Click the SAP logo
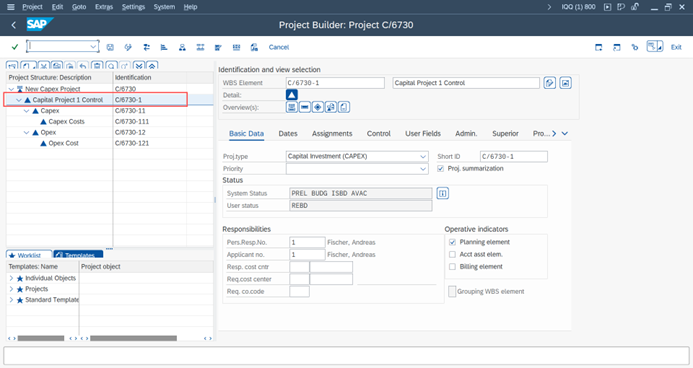The width and height of the screenshot is (693, 368). click(40, 24)
